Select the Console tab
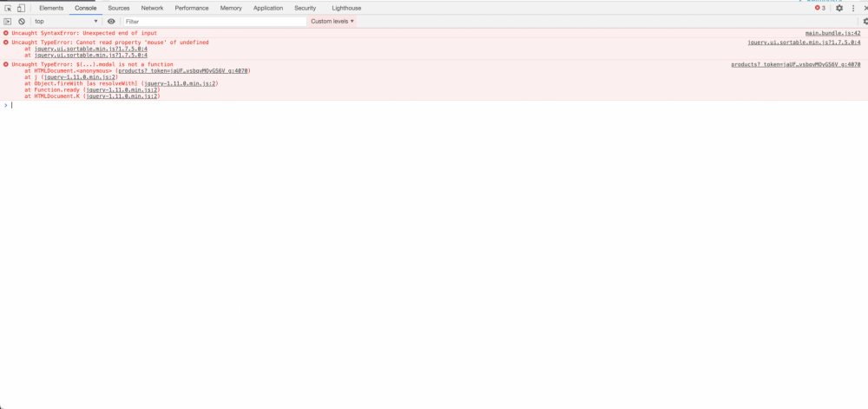868x409 pixels. pos(86,9)
